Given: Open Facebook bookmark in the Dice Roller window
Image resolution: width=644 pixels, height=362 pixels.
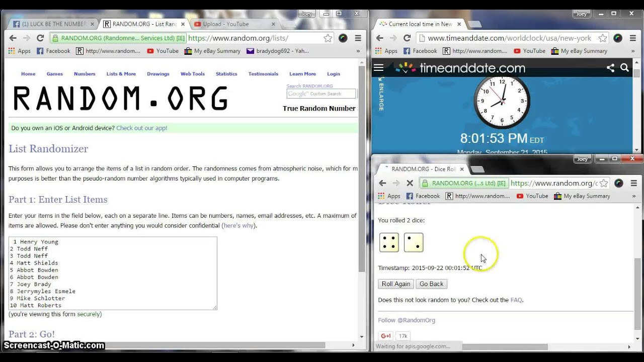Looking at the screenshot, I should coord(422,196).
